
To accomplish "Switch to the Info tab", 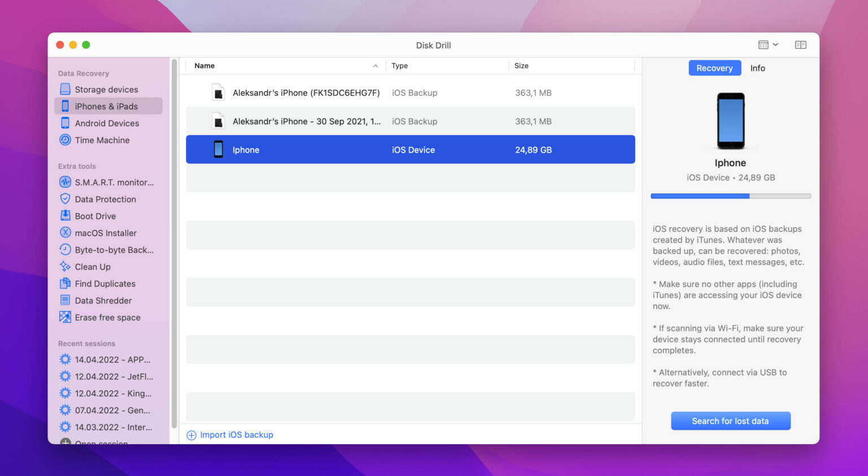I will [757, 68].
